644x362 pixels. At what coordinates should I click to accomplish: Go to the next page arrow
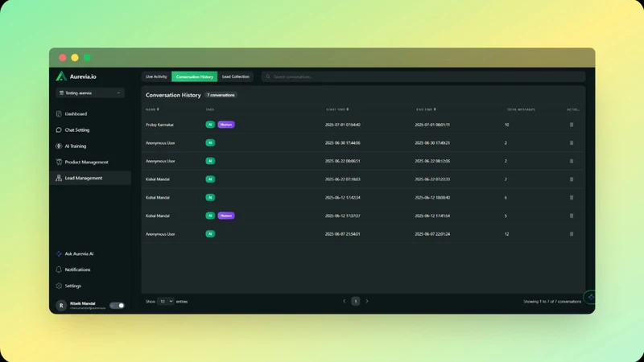pos(367,301)
